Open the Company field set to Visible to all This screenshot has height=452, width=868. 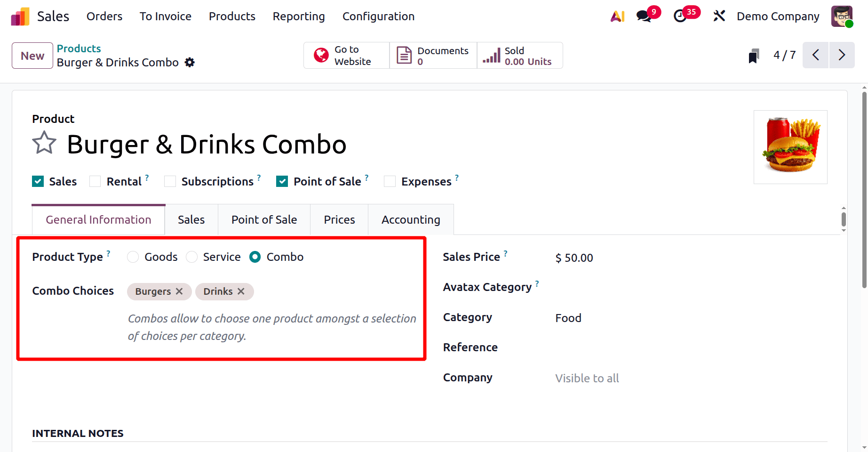(x=587, y=378)
